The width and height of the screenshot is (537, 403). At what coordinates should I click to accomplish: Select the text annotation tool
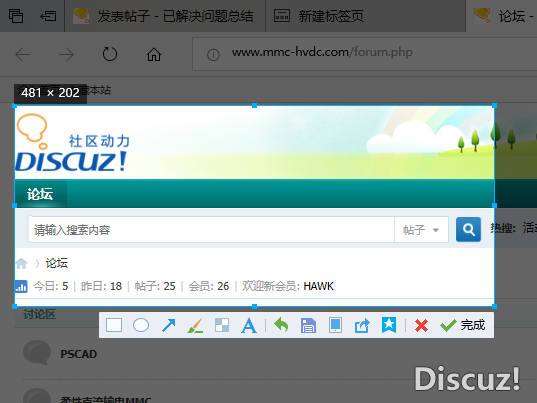tap(249, 325)
